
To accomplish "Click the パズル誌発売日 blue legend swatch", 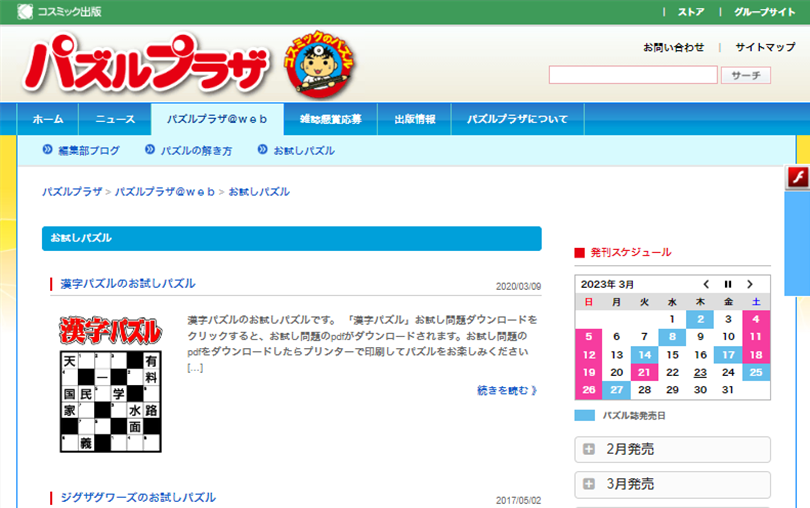I will click(585, 415).
